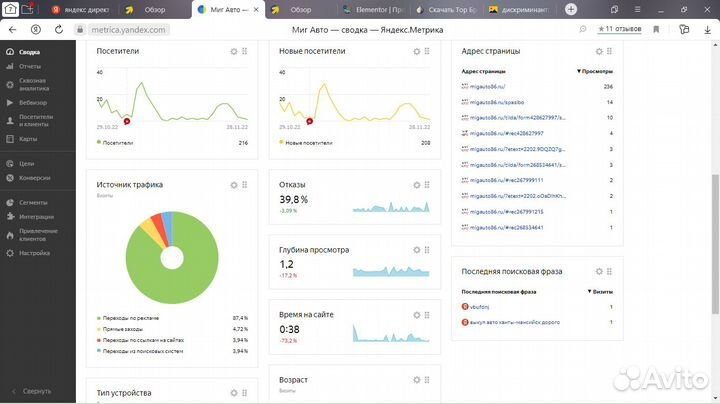The image size is (720, 404).
Task: Open a new browser tab with plus button
Action: coord(571,9)
